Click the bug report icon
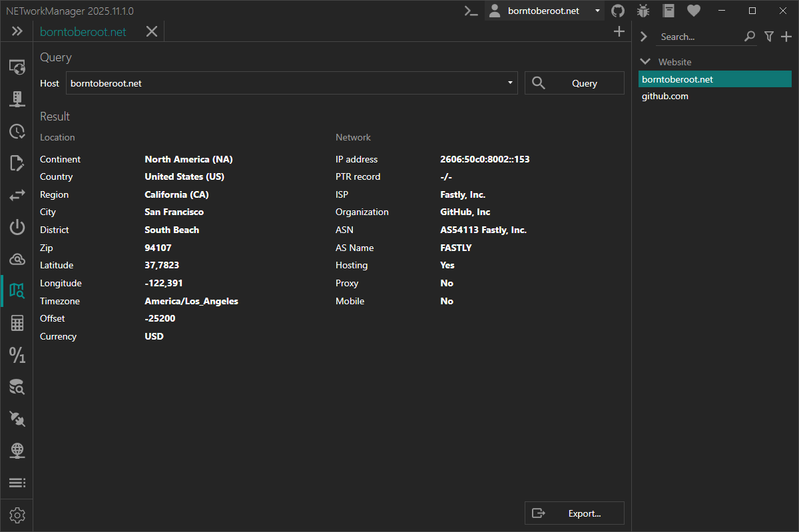 point(643,11)
